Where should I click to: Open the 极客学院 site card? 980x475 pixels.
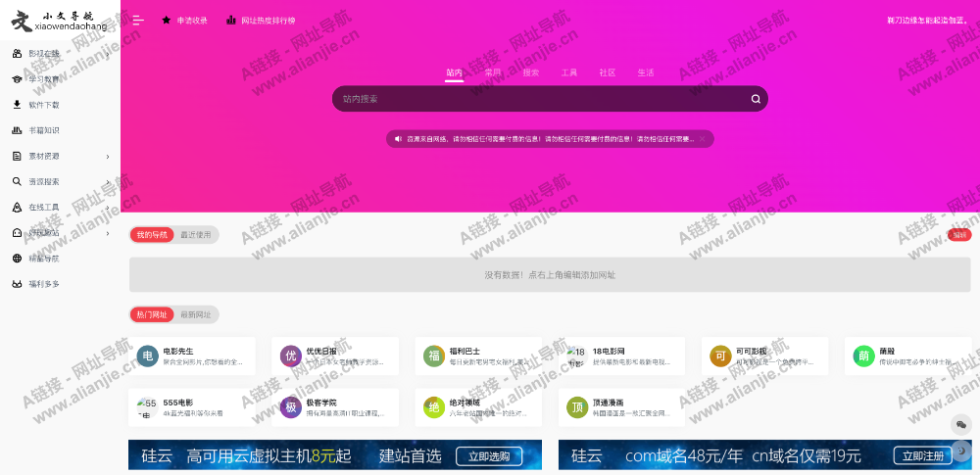coord(335,407)
